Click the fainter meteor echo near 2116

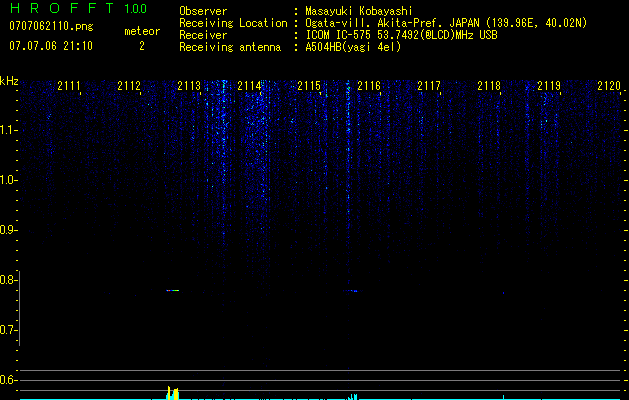351,291
